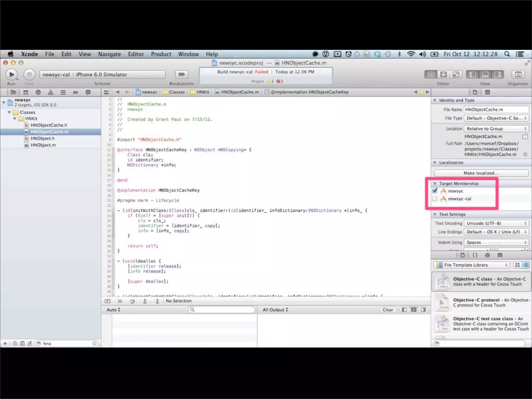Screen dimensions: 532x399
Task: Hide the Navigator pane view button
Action: point(473,75)
